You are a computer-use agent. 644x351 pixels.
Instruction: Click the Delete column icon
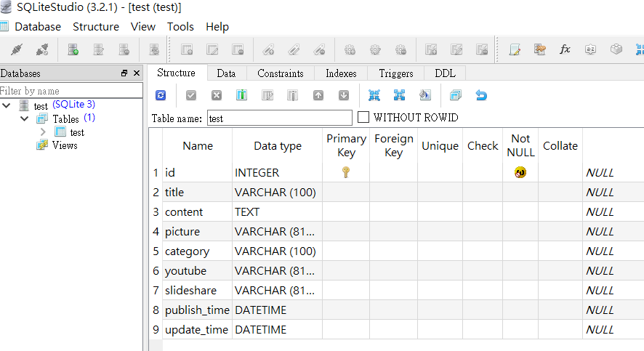[292, 95]
